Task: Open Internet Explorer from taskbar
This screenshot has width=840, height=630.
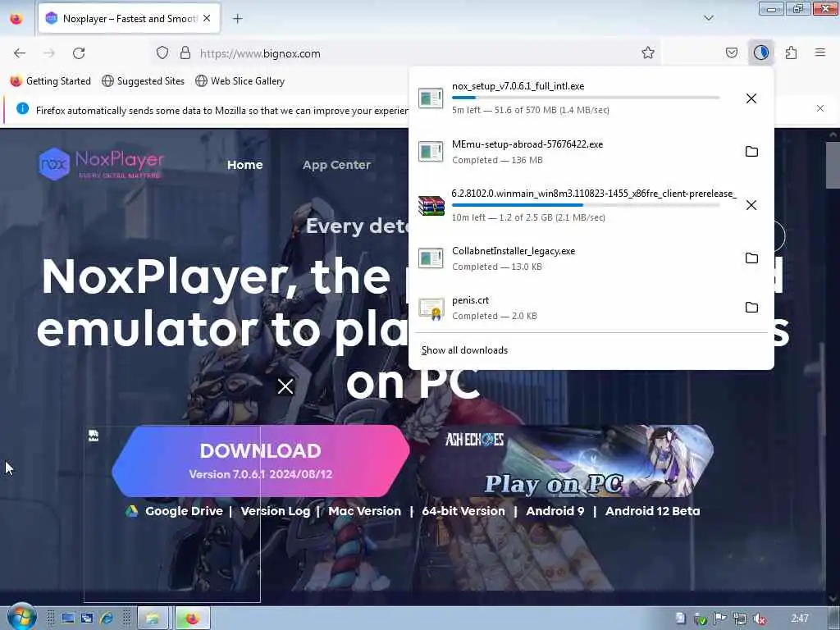Action: point(106,619)
